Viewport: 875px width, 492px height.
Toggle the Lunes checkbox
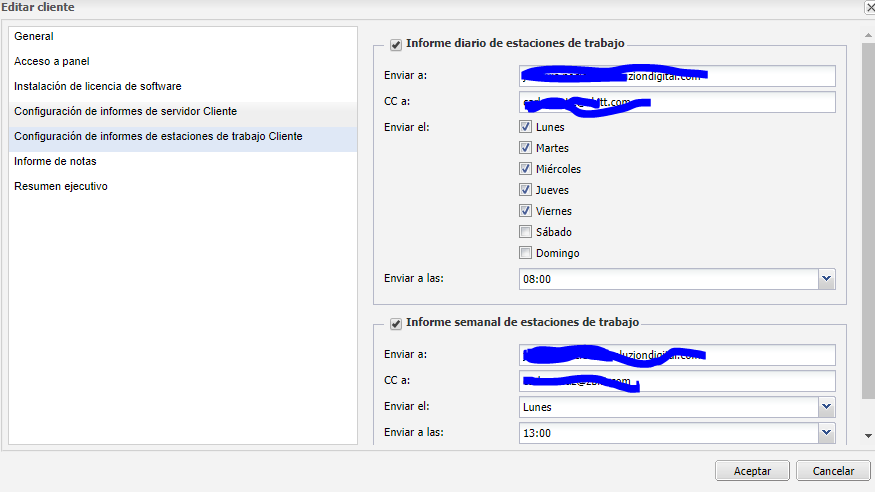click(525, 127)
